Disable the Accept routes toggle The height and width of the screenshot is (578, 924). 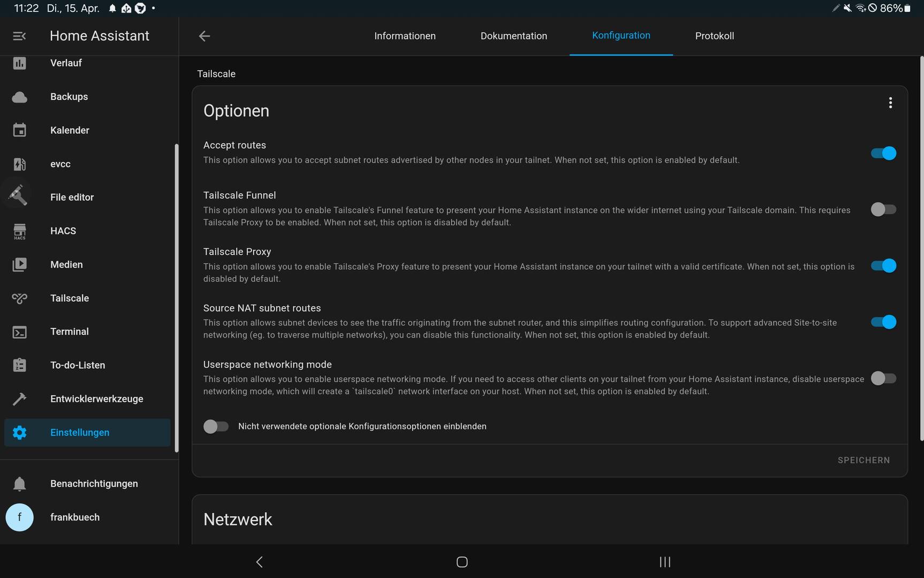point(883,154)
